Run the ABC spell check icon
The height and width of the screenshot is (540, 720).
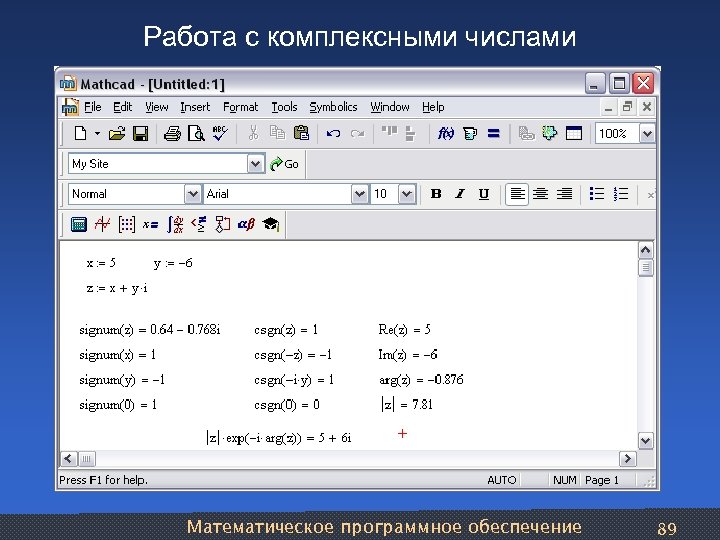[220, 133]
